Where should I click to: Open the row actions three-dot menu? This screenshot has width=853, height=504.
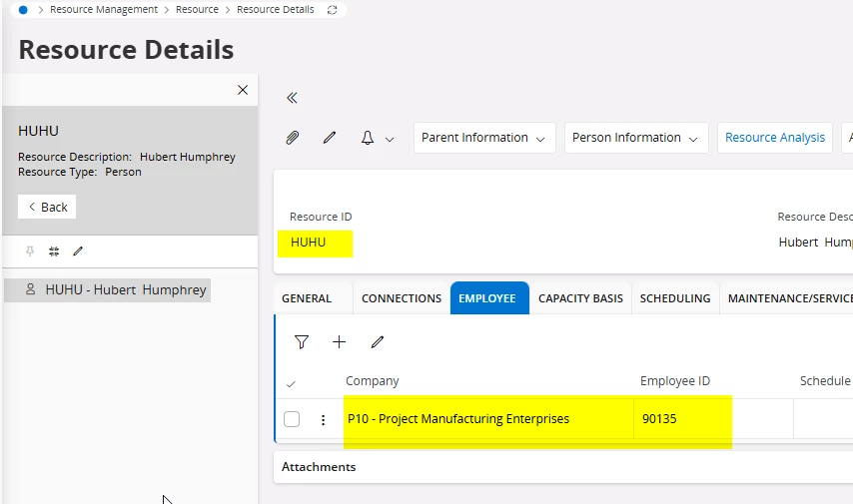[323, 420]
